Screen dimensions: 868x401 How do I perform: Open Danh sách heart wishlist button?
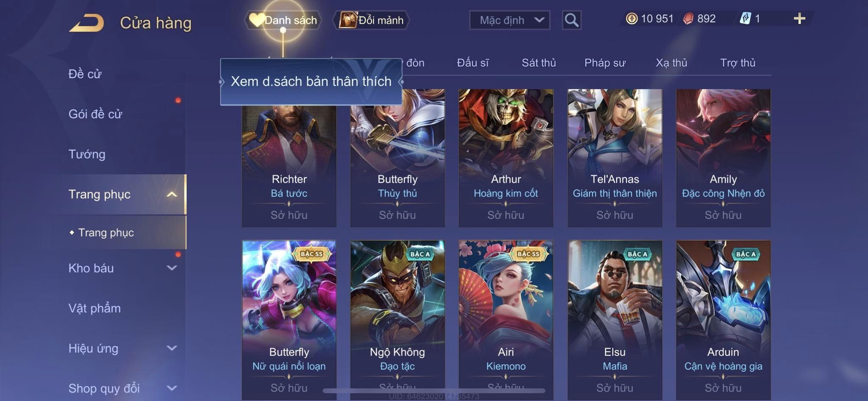click(283, 20)
